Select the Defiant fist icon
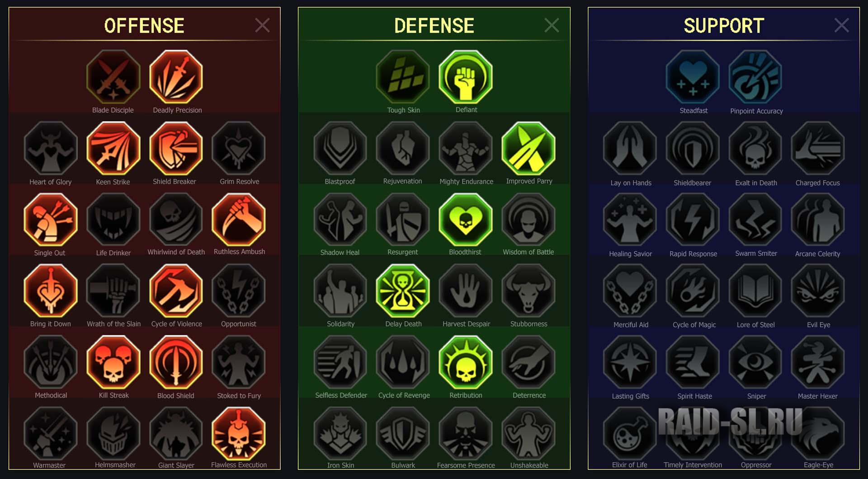This screenshot has height=479, width=868. [x=466, y=77]
